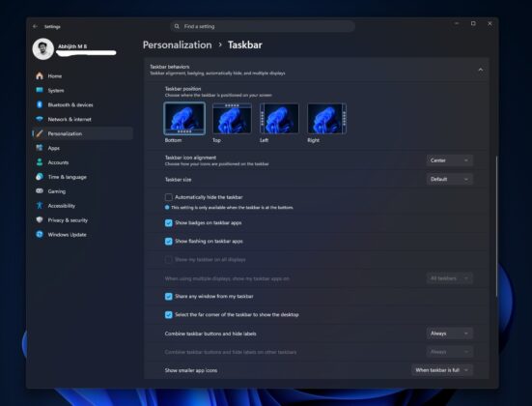Open Home in the sidebar
Image resolution: width=532 pixels, height=406 pixels.
pyautogui.click(x=82, y=75)
